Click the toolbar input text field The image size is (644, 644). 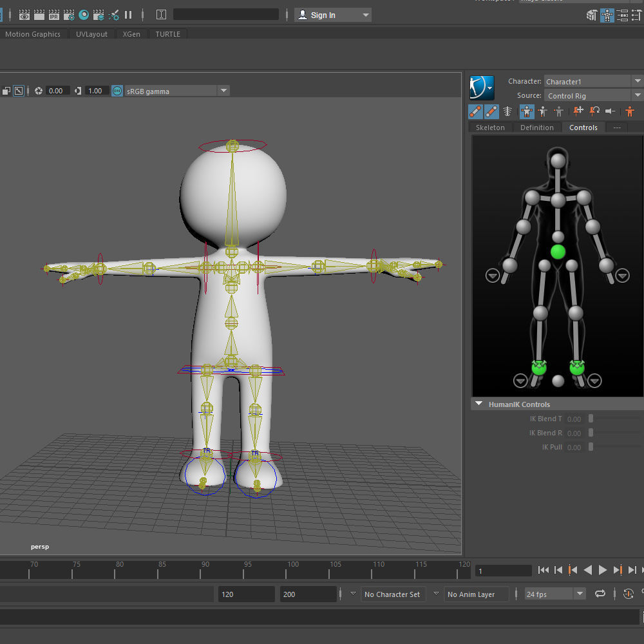pyautogui.click(x=226, y=15)
